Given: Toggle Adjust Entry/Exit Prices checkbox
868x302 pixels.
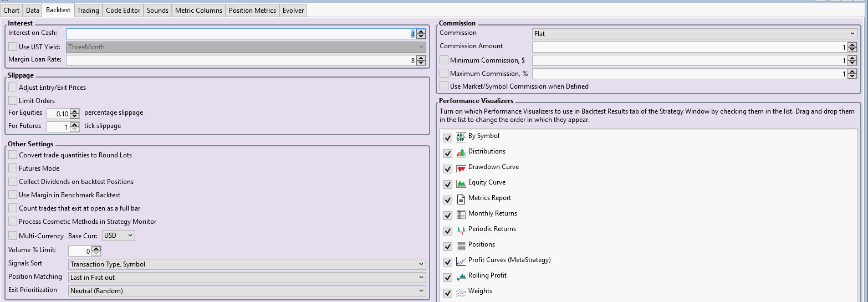Looking at the screenshot, I should point(13,88).
